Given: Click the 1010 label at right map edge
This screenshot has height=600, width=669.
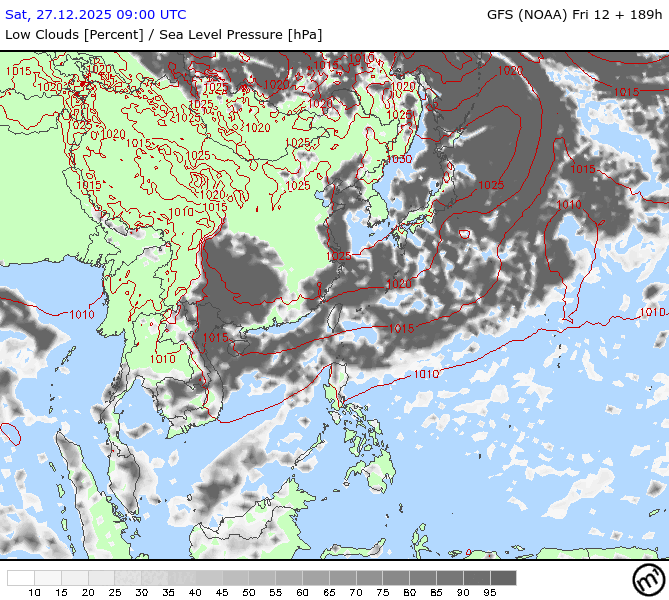Looking at the screenshot, I should [x=652, y=312].
